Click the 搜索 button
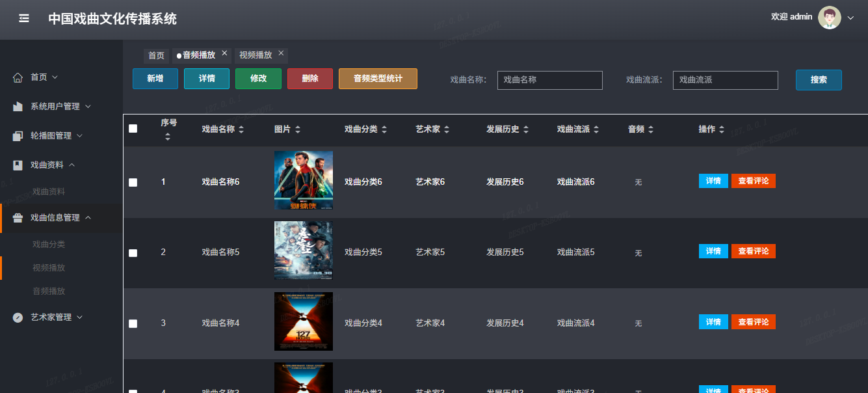Screen dimensions: 868x393 819,80
